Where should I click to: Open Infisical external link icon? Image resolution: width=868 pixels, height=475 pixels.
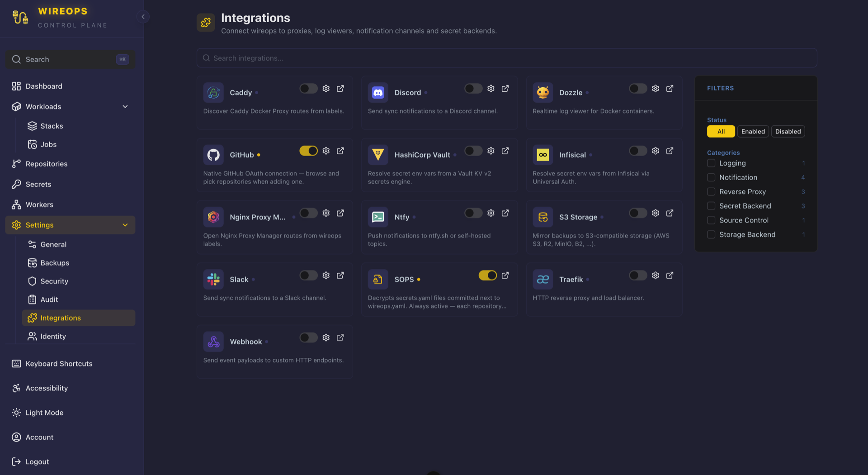coord(670,151)
